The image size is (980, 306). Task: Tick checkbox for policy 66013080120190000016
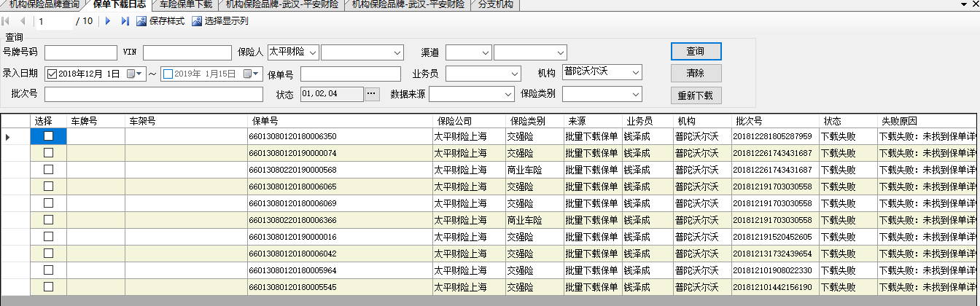click(x=49, y=236)
